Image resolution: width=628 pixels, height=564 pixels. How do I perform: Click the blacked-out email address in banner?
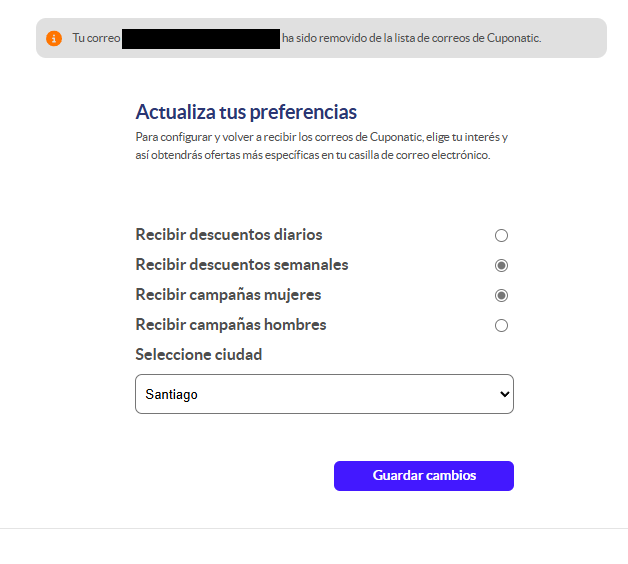pyautogui.click(x=201, y=38)
